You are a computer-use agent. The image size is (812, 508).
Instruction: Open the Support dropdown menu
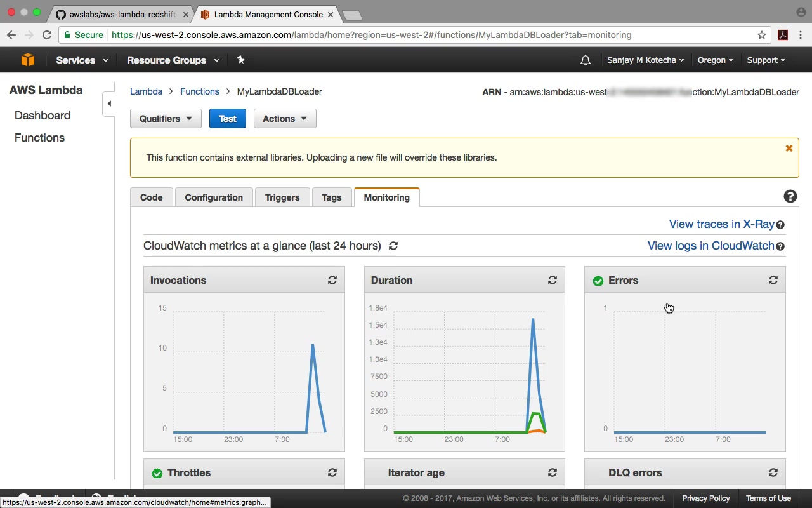pos(766,60)
